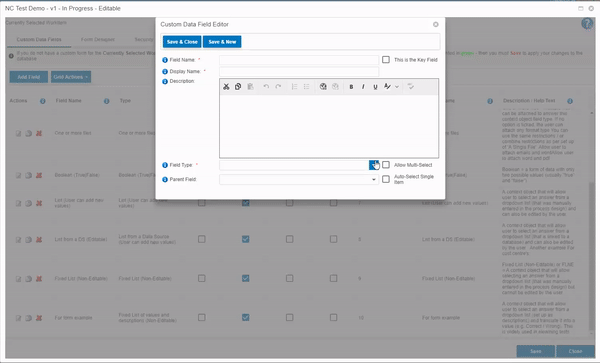Toggle Bold formatting in Description editor
Viewport: 600px width, 363px height.
(351, 87)
